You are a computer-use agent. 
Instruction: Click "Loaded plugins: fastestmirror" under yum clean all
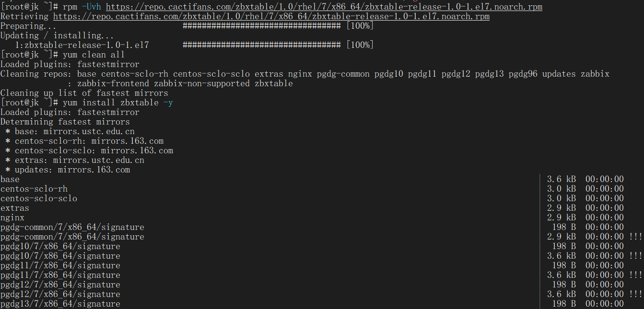pos(70,64)
